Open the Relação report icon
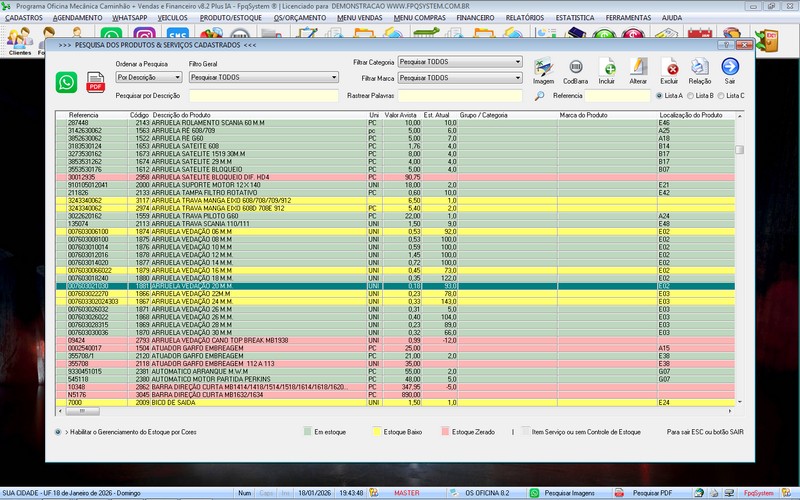 tap(700, 67)
